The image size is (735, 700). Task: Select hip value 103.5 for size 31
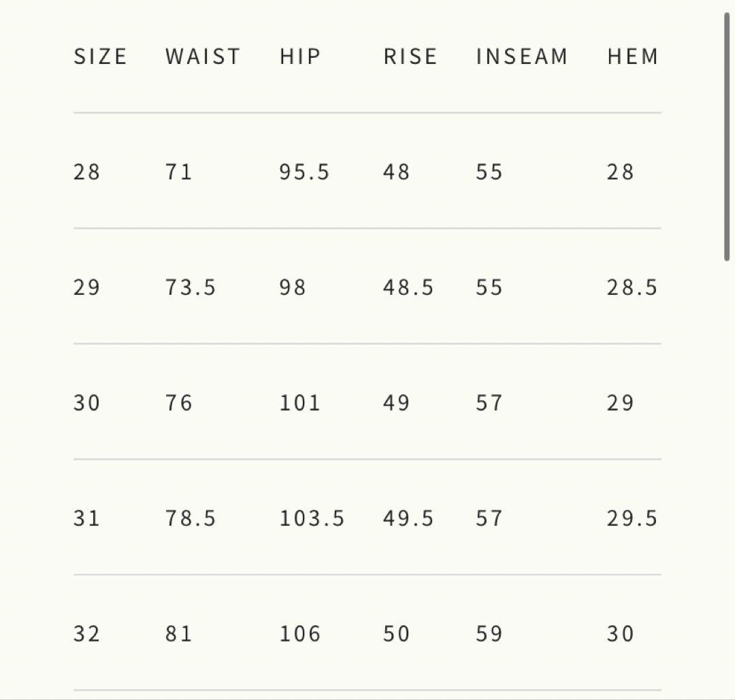pyautogui.click(x=312, y=519)
